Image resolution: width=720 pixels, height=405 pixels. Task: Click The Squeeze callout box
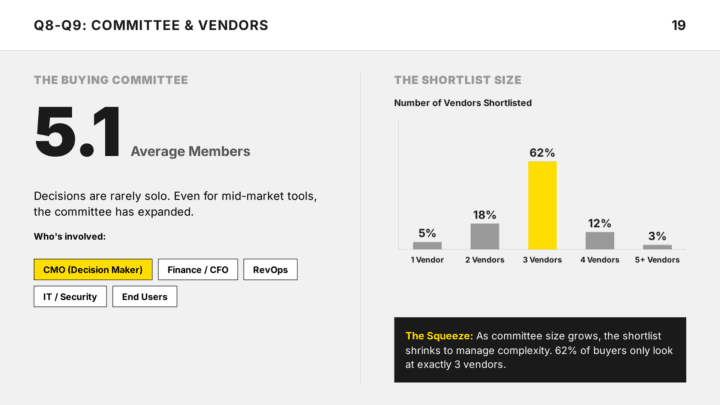540,350
